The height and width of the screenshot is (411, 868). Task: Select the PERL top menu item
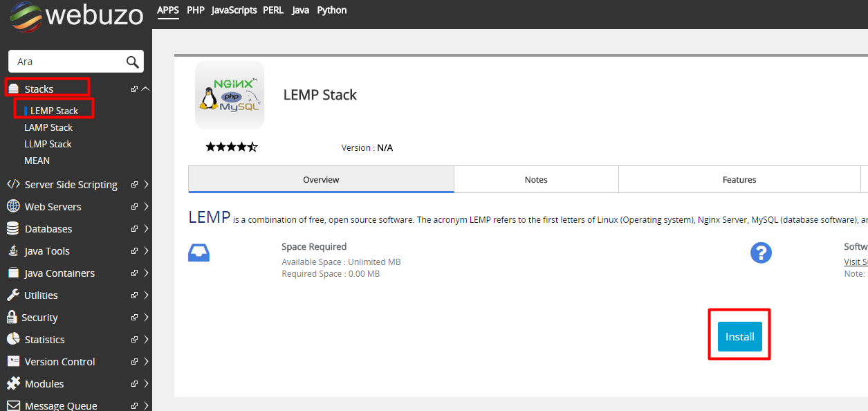click(273, 10)
